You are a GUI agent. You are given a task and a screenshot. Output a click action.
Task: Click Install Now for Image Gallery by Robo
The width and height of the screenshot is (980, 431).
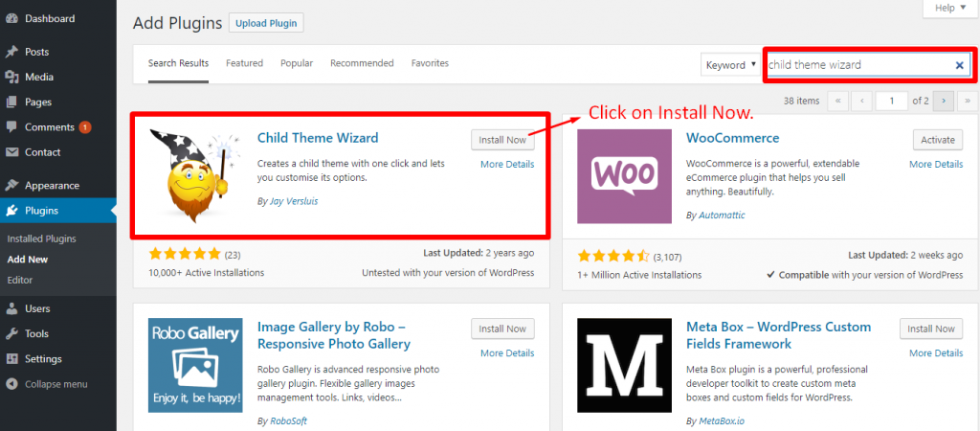pyautogui.click(x=502, y=329)
